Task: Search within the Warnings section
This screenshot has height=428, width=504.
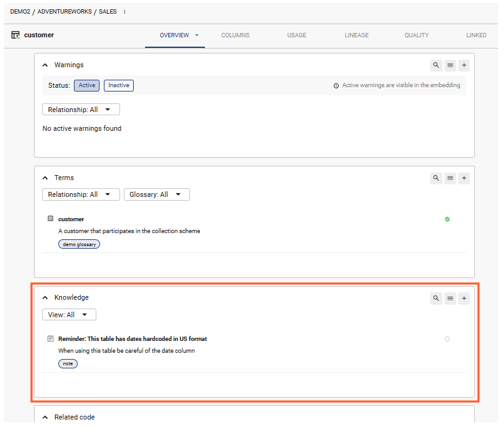Action: coord(436,65)
